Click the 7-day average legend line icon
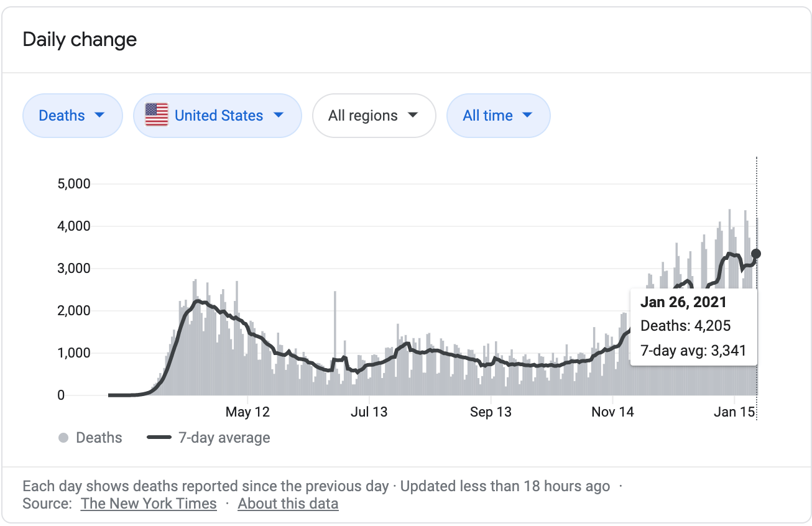 pos(159,438)
